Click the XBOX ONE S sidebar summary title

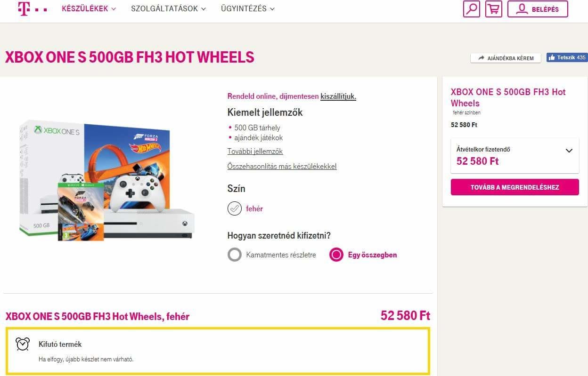(x=508, y=97)
